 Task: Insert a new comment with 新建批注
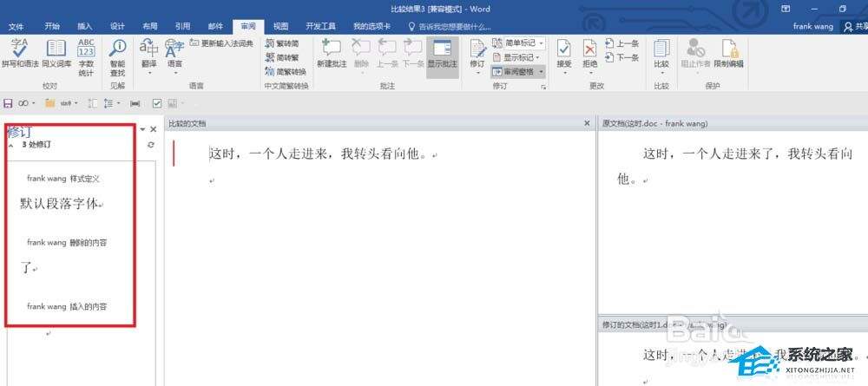click(x=331, y=54)
